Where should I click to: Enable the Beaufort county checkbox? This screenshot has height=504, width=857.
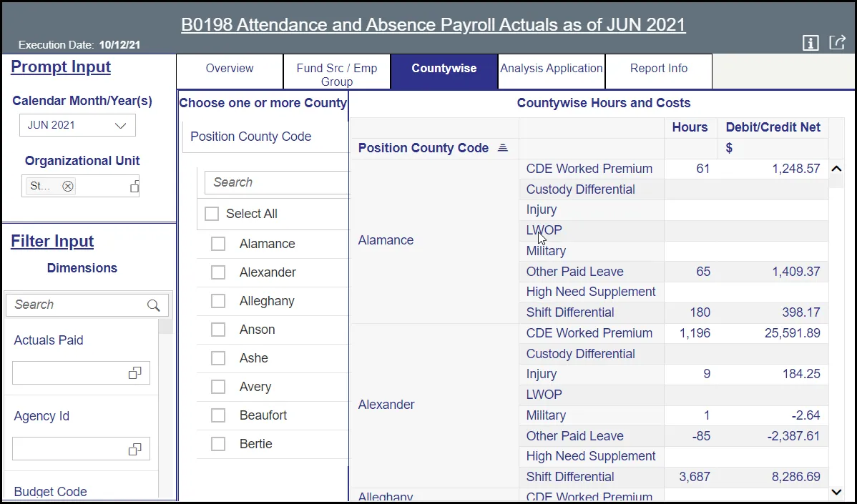[x=218, y=415]
